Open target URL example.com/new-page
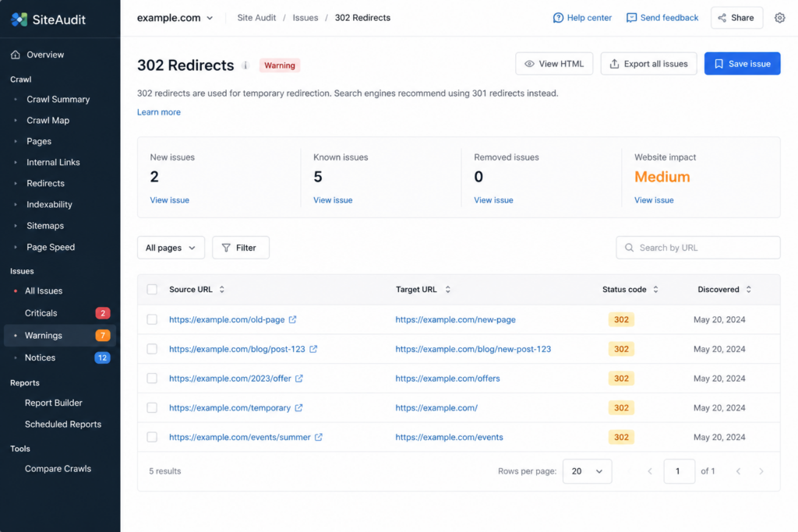This screenshot has height=532, width=798. pos(455,319)
